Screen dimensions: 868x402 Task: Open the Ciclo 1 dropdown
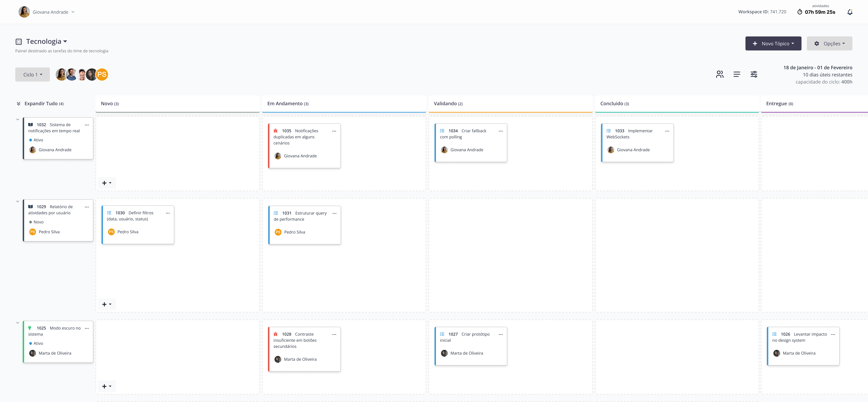(33, 75)
